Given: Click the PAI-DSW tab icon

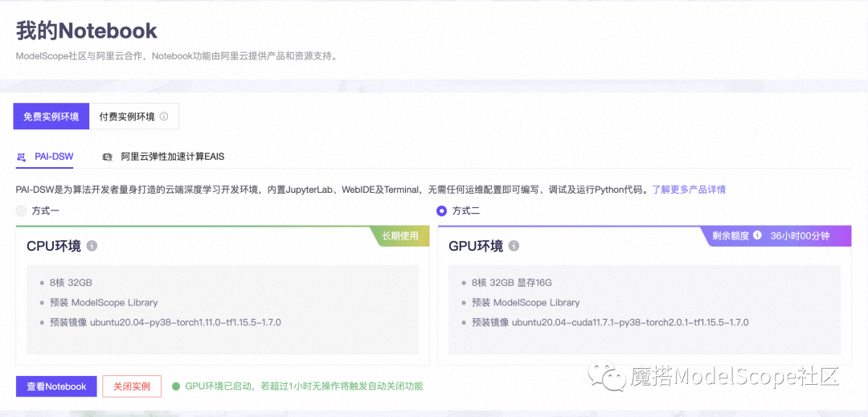Looking at the screenshot, I should [22, 157].
